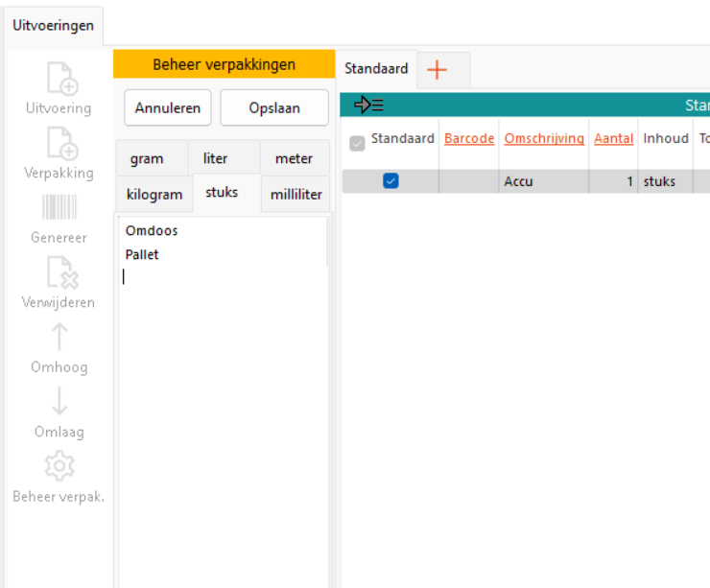Open the milliliter tab

(296, 195)
